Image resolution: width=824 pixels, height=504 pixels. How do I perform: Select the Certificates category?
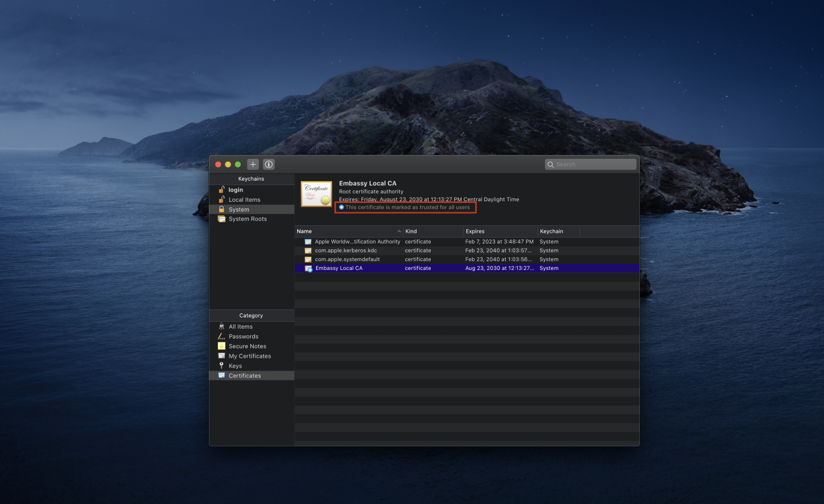point(244,376)
